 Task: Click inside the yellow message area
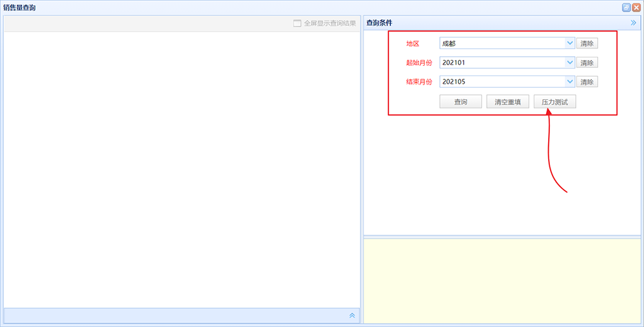click(502, 281)
